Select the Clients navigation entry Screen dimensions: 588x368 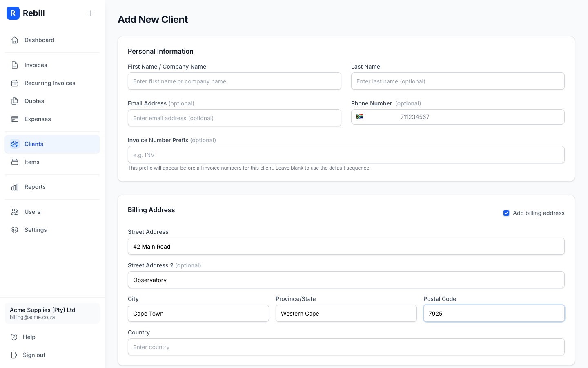pyautogui.click(x=34, y=144)
